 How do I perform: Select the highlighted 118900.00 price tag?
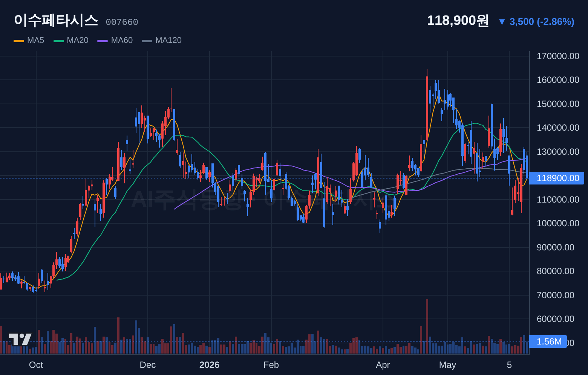(x=557, y=178)
